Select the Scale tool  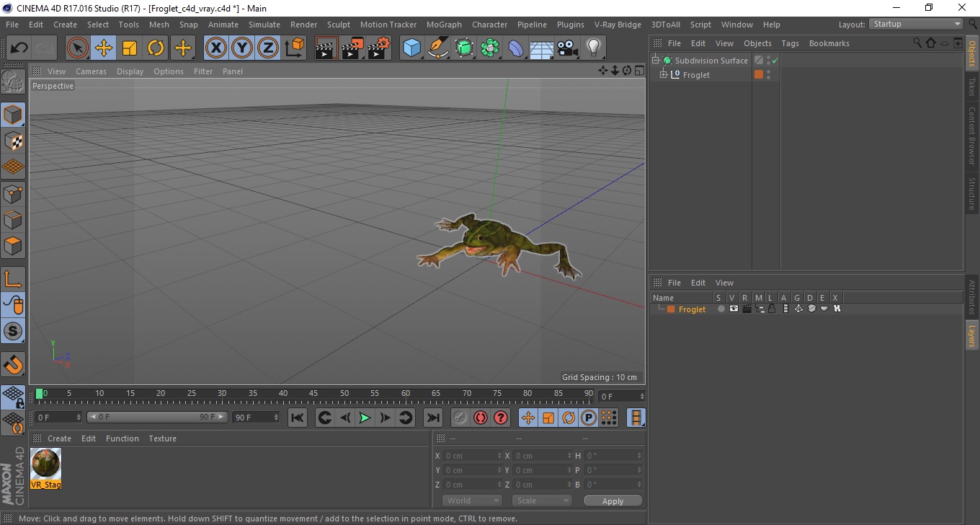tap(130, 48)
